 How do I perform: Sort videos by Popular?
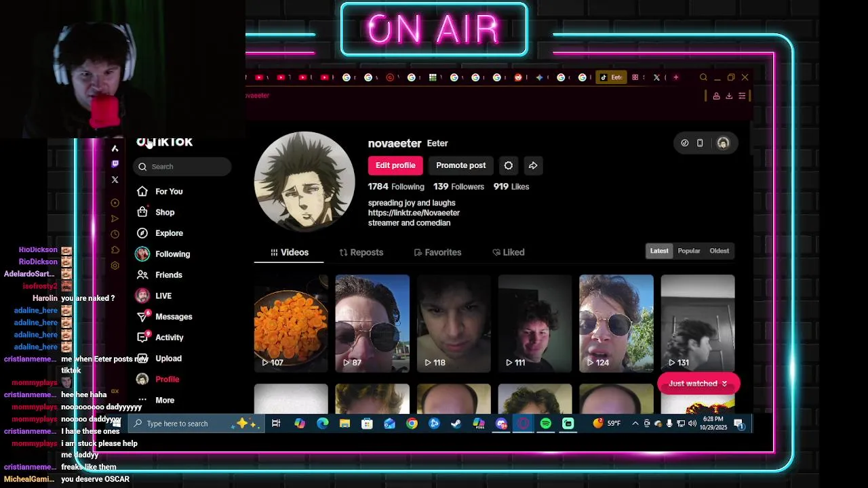pos(689,251)
